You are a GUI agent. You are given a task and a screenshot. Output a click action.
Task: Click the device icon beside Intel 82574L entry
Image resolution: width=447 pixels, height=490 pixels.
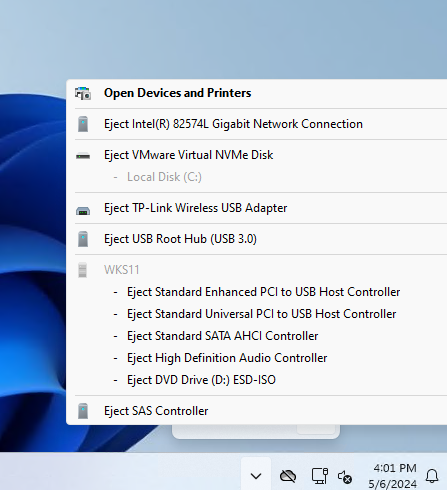(83, 124)
